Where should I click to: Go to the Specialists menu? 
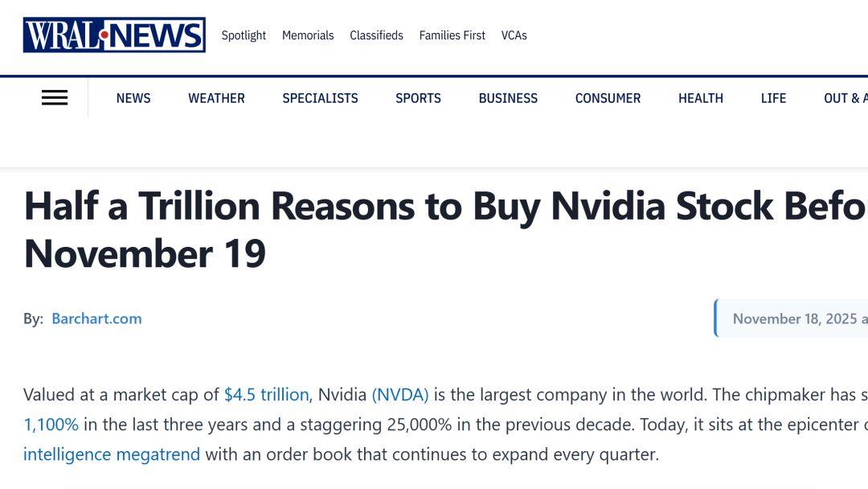pos(320,98)
